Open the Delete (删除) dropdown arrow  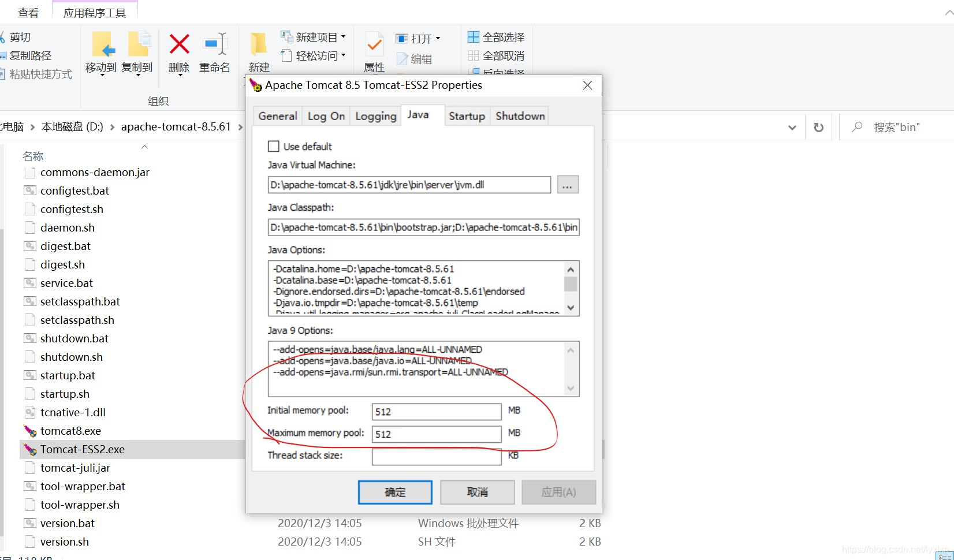180,75
